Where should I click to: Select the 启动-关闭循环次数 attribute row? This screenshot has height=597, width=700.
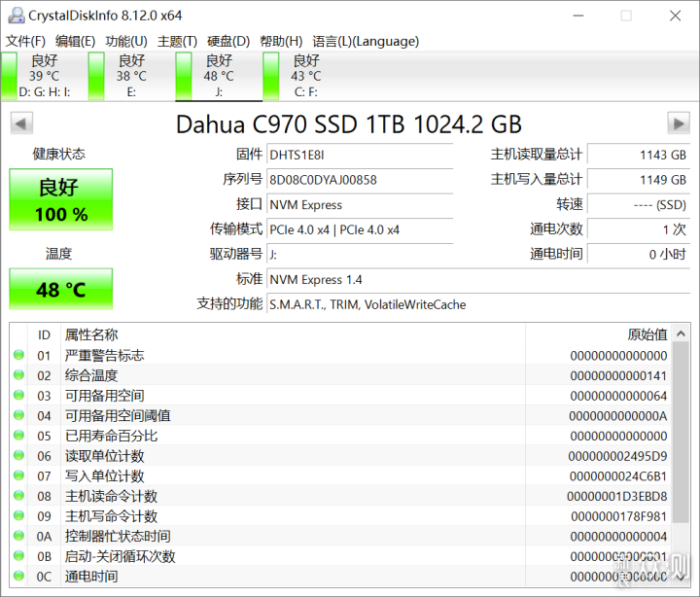coord(340,556)
